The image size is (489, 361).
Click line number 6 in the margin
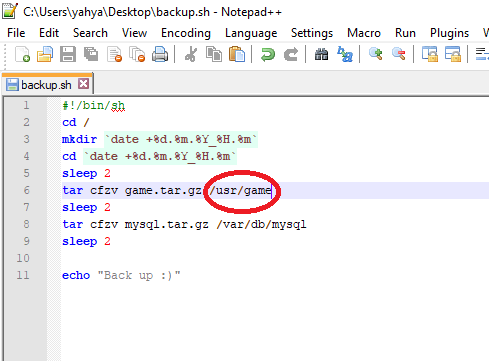[26, 190]
